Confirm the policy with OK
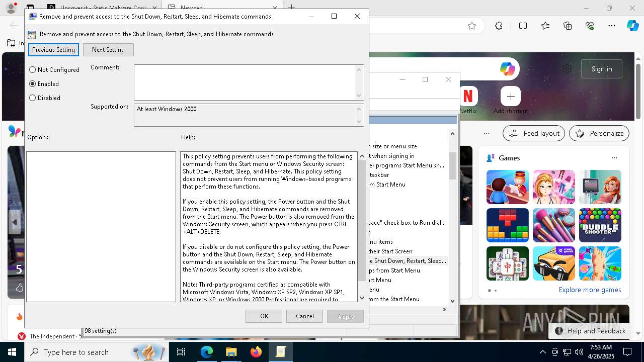 pyautogui.click(x=264, y=316)
